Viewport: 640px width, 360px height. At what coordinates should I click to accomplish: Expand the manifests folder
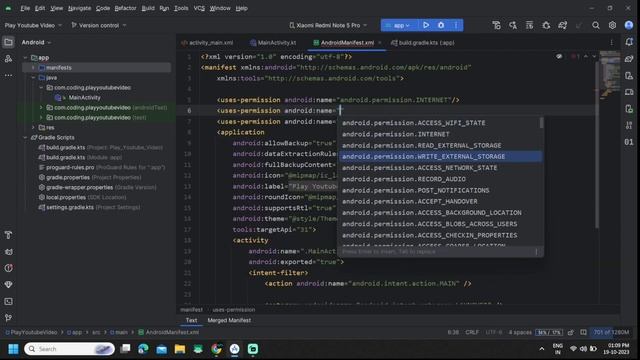[x=33, y=68]
